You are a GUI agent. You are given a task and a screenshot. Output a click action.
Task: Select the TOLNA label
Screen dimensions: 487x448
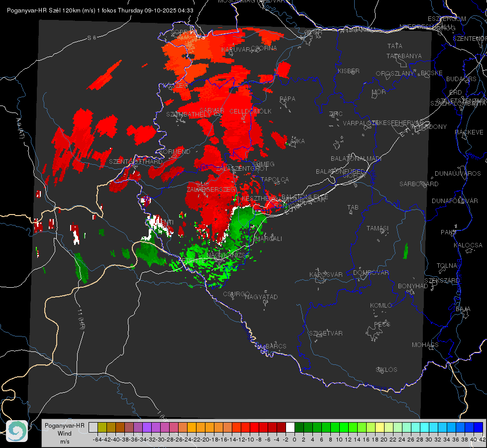tap(447, 266)
